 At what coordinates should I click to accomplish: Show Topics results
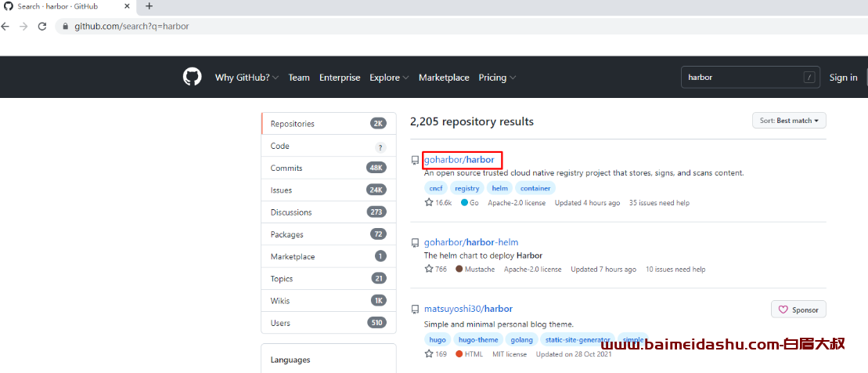point(328,279)
